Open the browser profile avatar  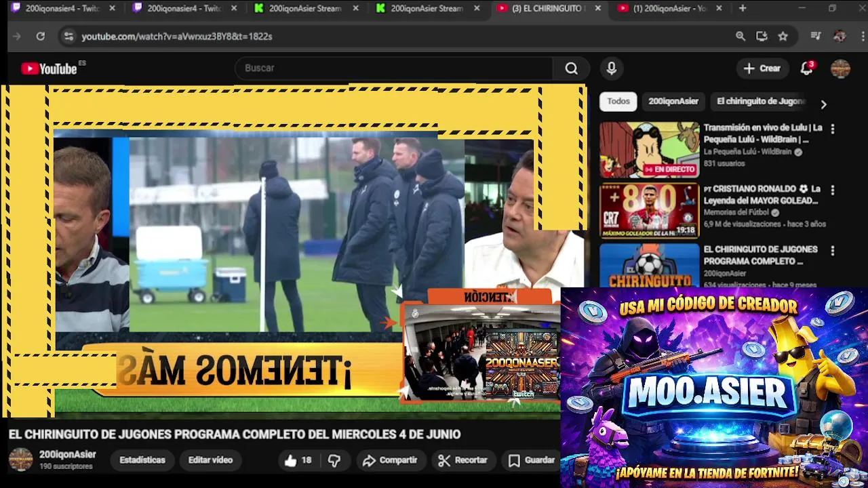[x=840, y=37]
